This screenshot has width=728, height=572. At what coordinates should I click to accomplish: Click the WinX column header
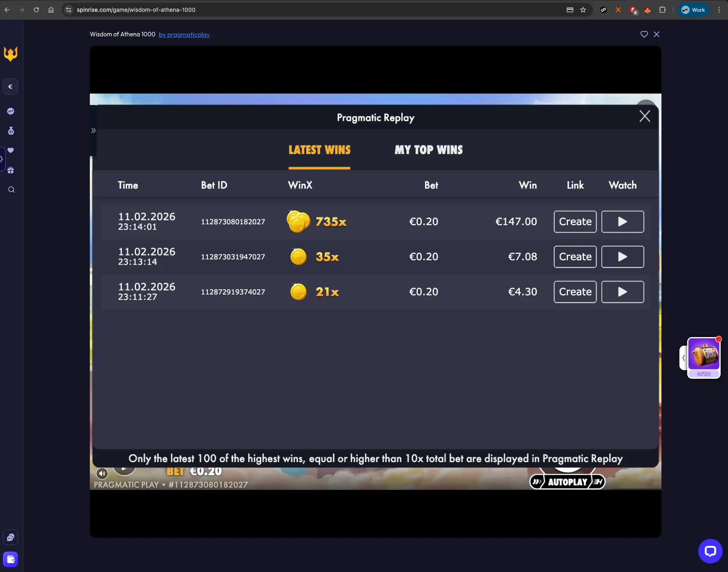tap(300, 185)
